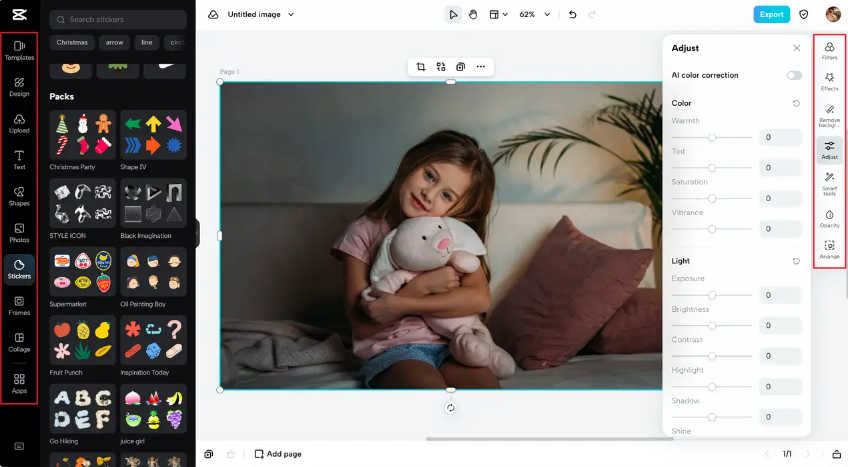Open the Templates sidebar tab
The width and height of the screenshot is (848, 467).
click(19, 50)
